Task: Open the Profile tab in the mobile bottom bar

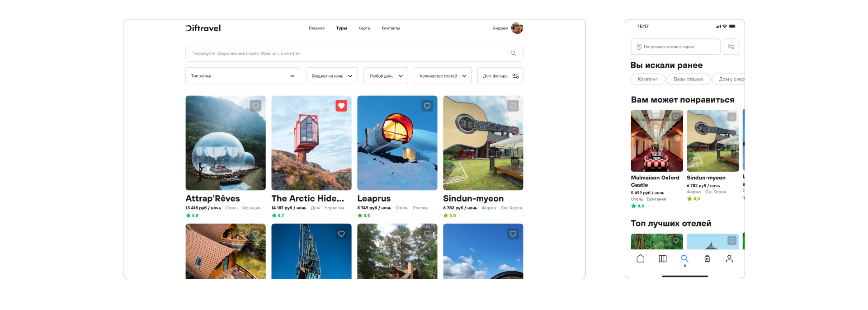Action: click(729, 258)
